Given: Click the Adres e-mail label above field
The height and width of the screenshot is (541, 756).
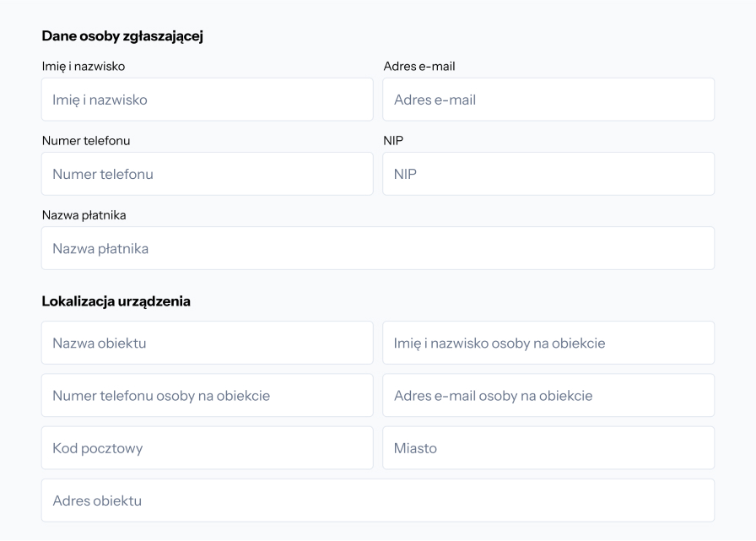Looking at the screenshot, I should coord(419,66).
